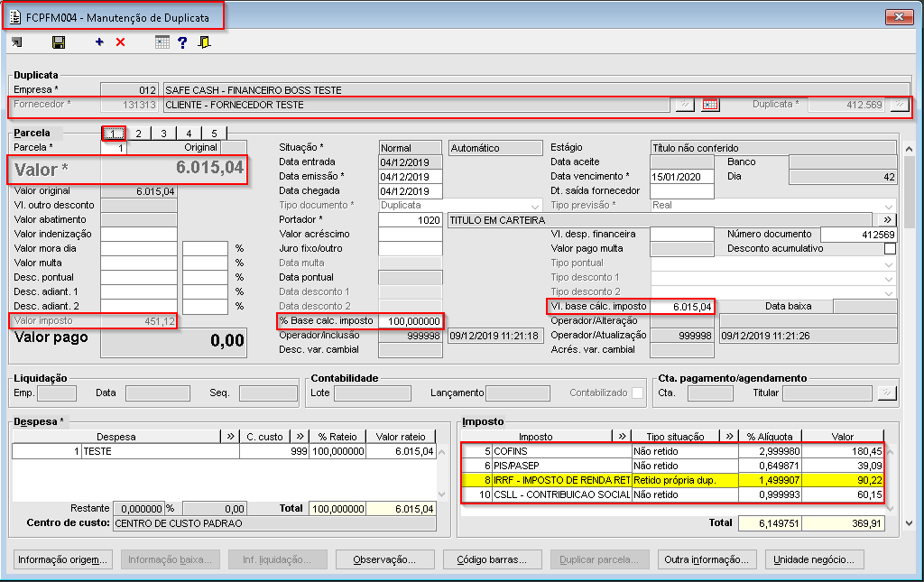Click the Despesa grid scroll-down arrow
924x582 pixels.
pyautogui.click(x=442, y=494)
